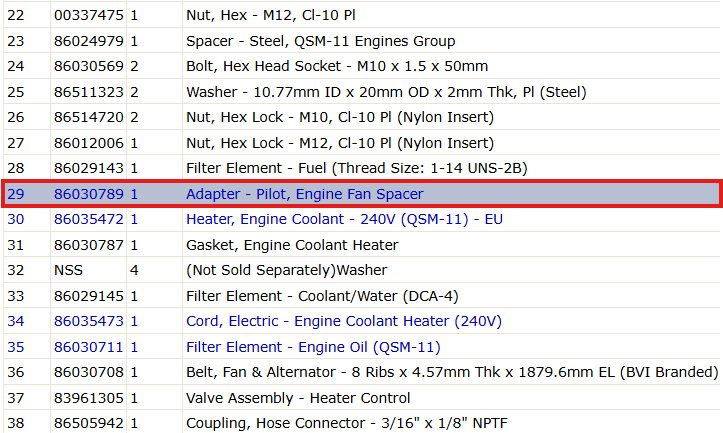The width and height of the screenshot is (723, 433).
Task: Click the Valve Assembly - Heater Control row
Action: point(362,397)
